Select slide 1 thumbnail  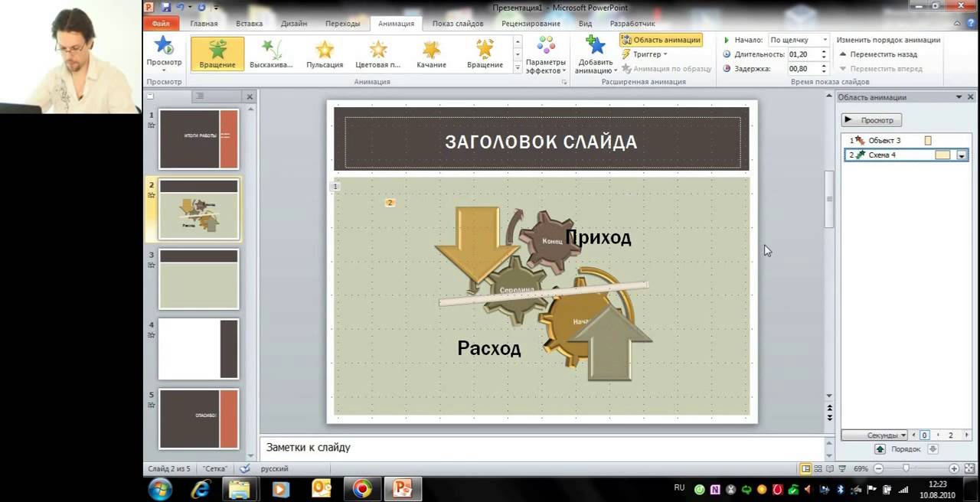coord(199,139)
